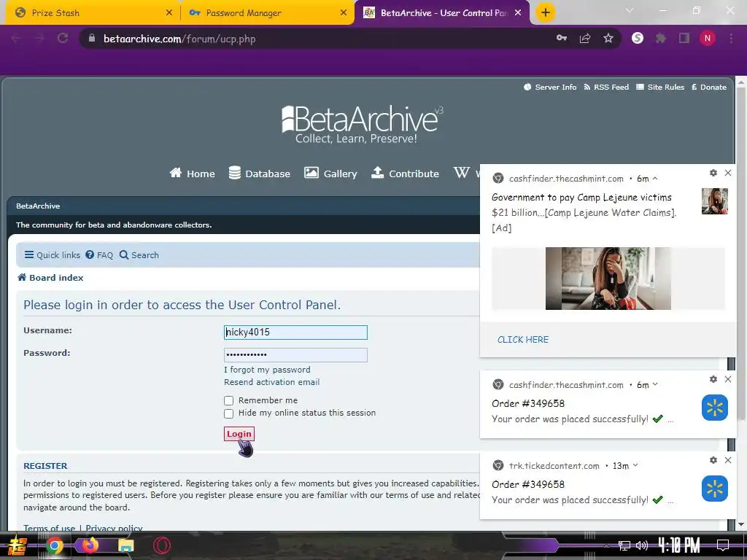
Task: Open I forgot my password link
Action: tap(267, 370)
